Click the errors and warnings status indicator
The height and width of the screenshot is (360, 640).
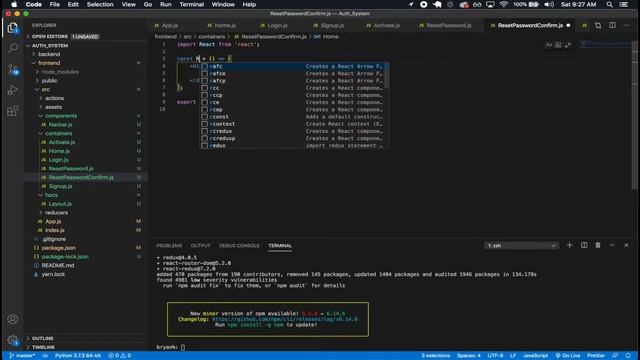tap(120, 356)
